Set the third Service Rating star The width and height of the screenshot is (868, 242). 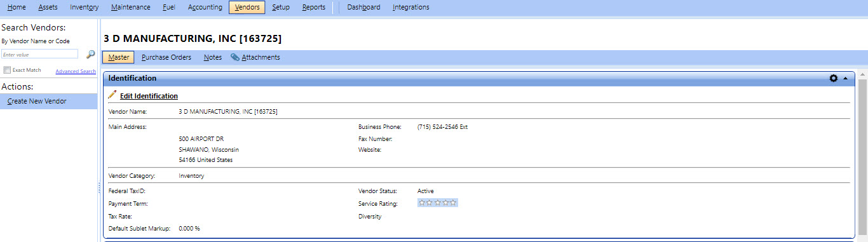tap(437, 203)
